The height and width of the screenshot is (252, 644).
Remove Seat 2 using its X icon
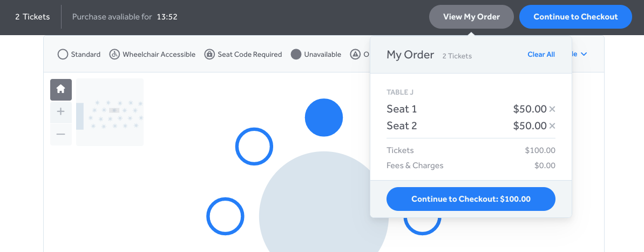552,125
